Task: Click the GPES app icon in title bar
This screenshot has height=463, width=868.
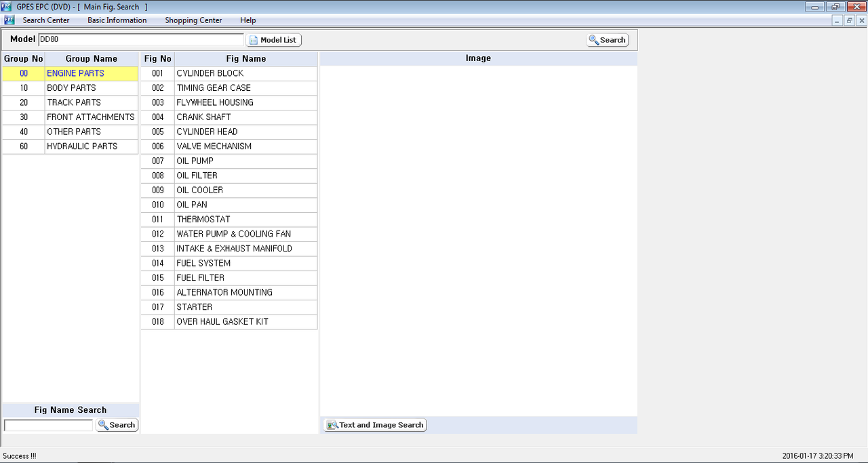Action: [x=7, y=7]
